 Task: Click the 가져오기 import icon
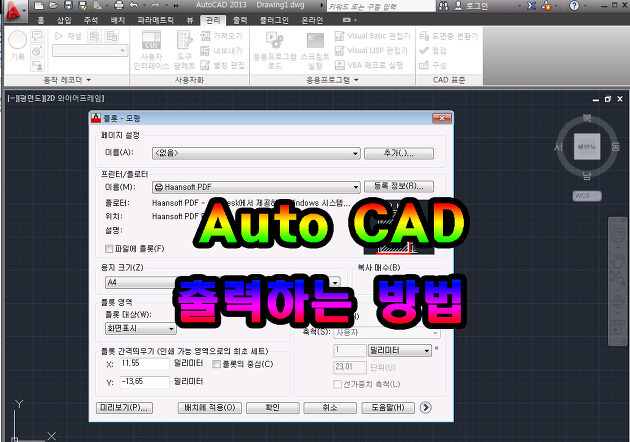tap(205, 36)
